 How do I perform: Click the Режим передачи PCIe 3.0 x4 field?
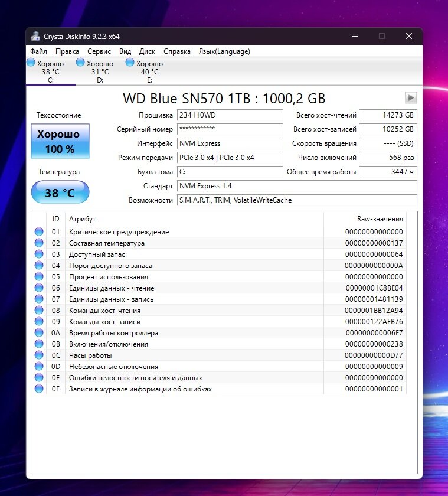coord(230,158)
